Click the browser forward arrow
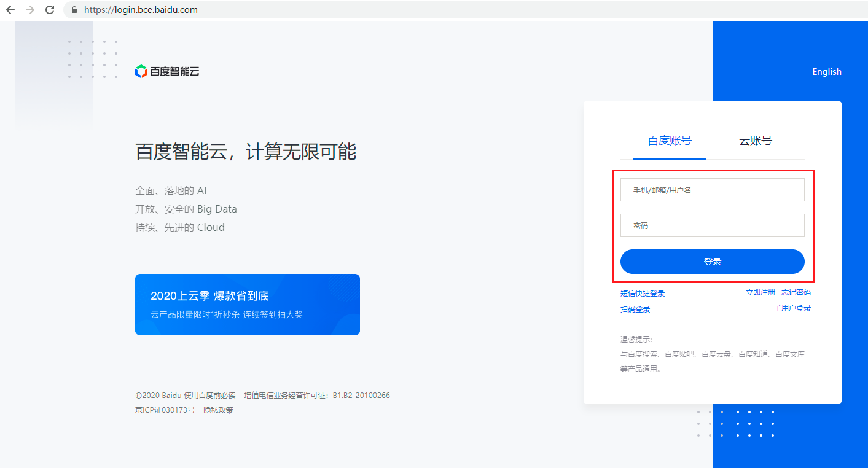The width and height of the screenshot is (868, 468). pyautogui.click(x=30, y=10)
